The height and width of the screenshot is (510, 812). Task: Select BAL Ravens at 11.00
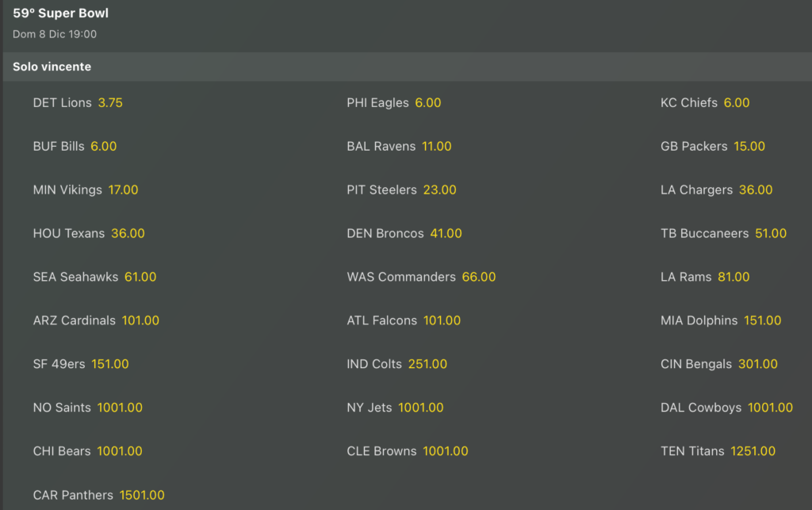[x=436, y=147]
